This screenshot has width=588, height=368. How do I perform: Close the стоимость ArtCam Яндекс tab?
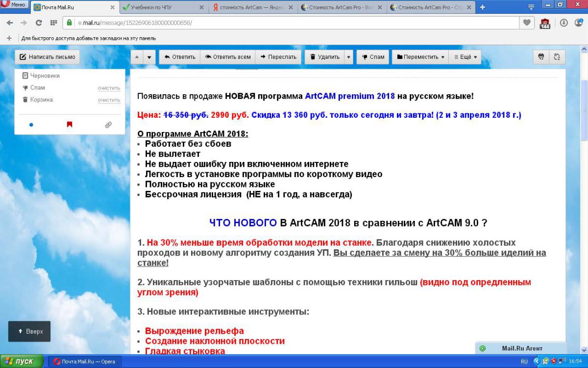coord(291,7)
